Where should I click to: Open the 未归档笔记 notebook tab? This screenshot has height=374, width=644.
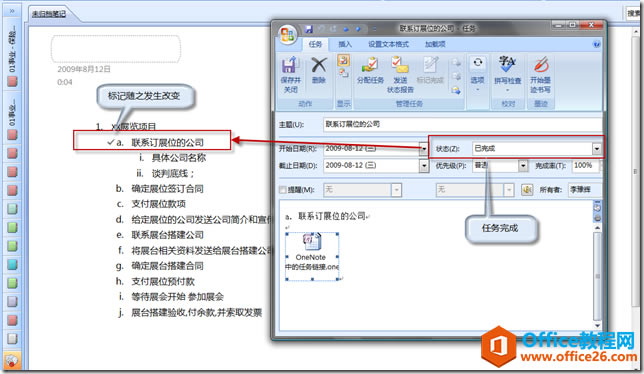point(50,14)
